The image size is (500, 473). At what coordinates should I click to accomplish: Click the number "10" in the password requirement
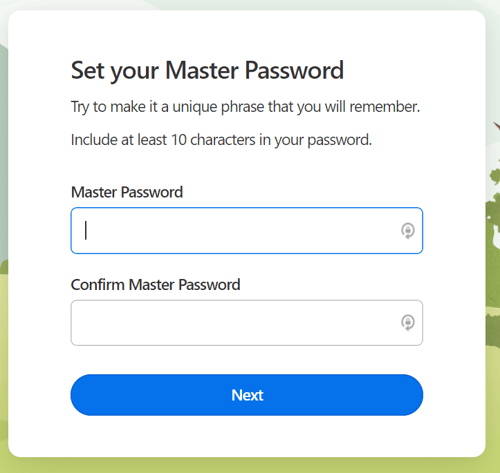[179, 140]
